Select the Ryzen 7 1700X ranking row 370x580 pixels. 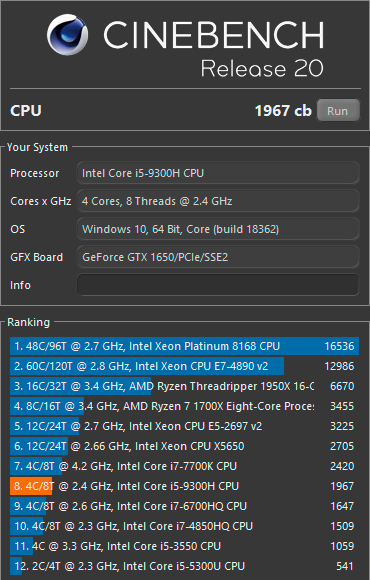point(184,406)
